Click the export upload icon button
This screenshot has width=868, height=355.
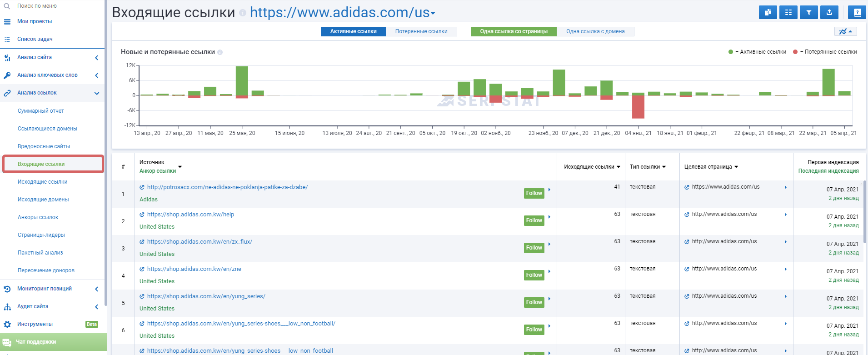pyautogui.click(x=829, y=13)
